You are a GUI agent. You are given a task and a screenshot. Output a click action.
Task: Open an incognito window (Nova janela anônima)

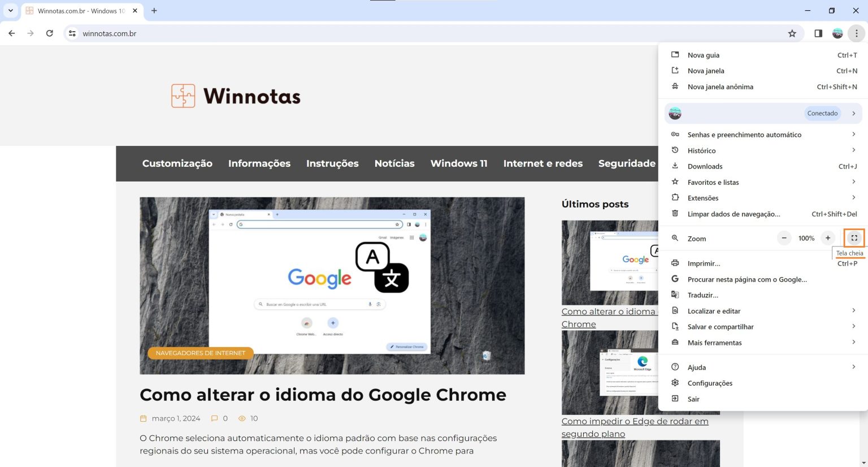pos(720,87)
